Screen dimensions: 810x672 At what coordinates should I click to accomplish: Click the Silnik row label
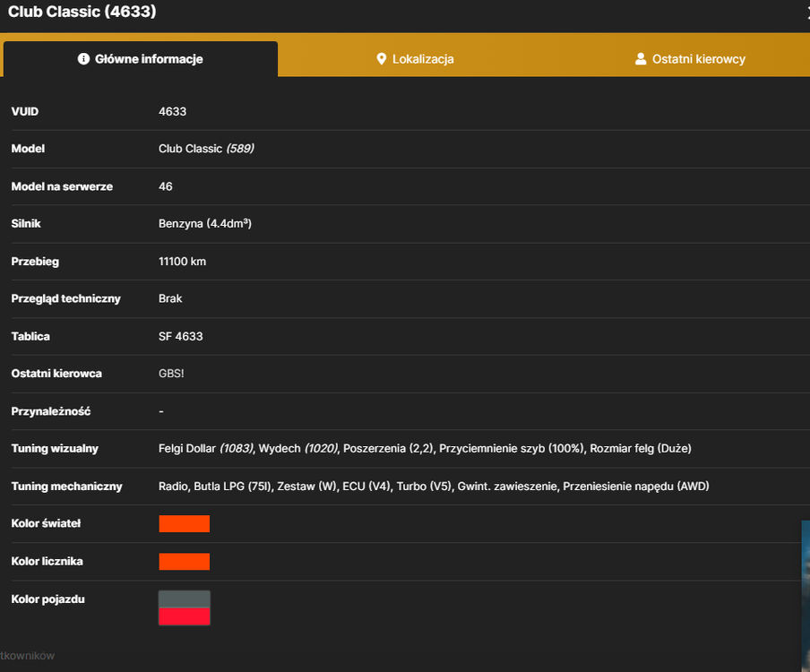pos(26,224)
